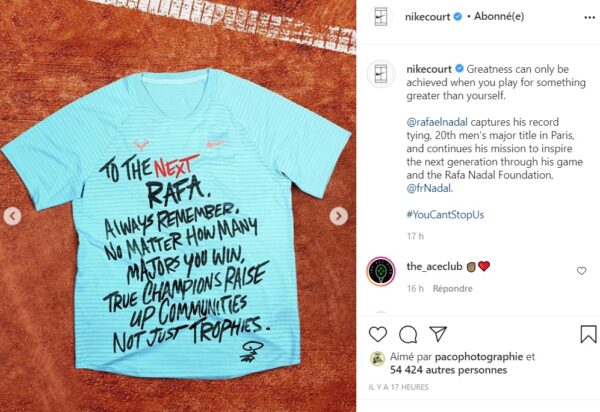Open the nikecourt username in the header
The height and width of the screenshot is (412, 600).
pyautogui.click(x=427, y=17)
